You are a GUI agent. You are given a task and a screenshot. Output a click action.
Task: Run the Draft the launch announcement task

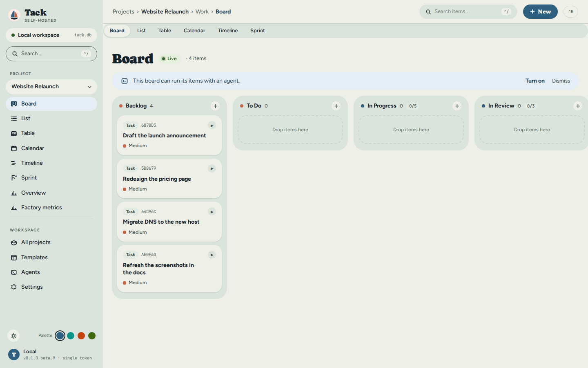click(212, 126)
